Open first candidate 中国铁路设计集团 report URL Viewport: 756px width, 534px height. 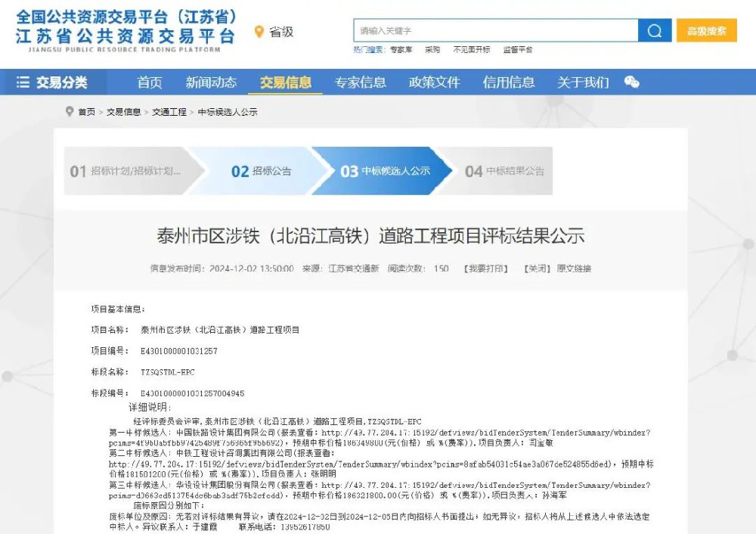point(486,433)
